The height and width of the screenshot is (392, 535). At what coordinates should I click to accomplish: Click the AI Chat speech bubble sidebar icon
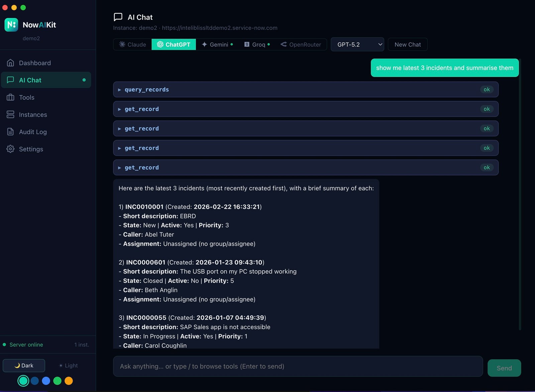(x=10, y=80)
